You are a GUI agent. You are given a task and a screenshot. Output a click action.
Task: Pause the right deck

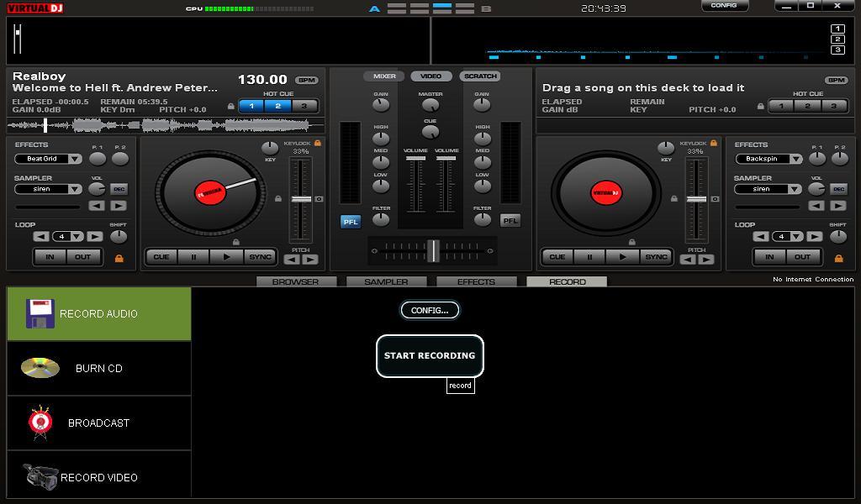tap(589, 257)
